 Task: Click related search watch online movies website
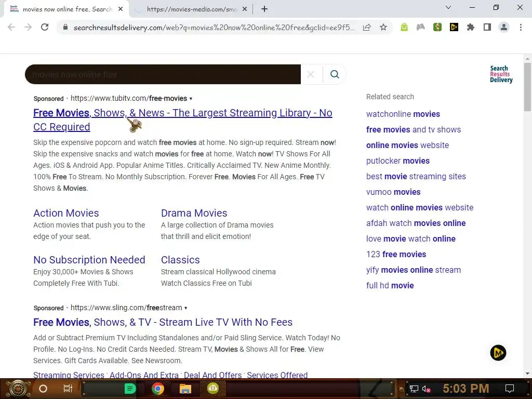click(x=420, y=208)
